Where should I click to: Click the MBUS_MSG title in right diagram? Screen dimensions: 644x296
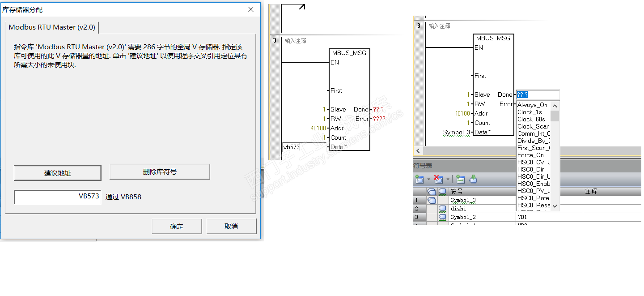[493, 39]
